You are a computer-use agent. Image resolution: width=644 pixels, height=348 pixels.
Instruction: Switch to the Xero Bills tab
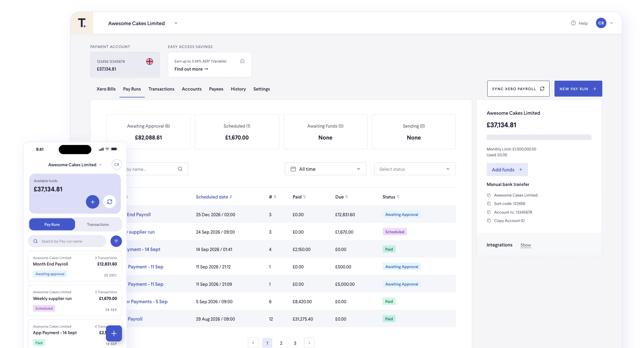click(x=106, y=89)
